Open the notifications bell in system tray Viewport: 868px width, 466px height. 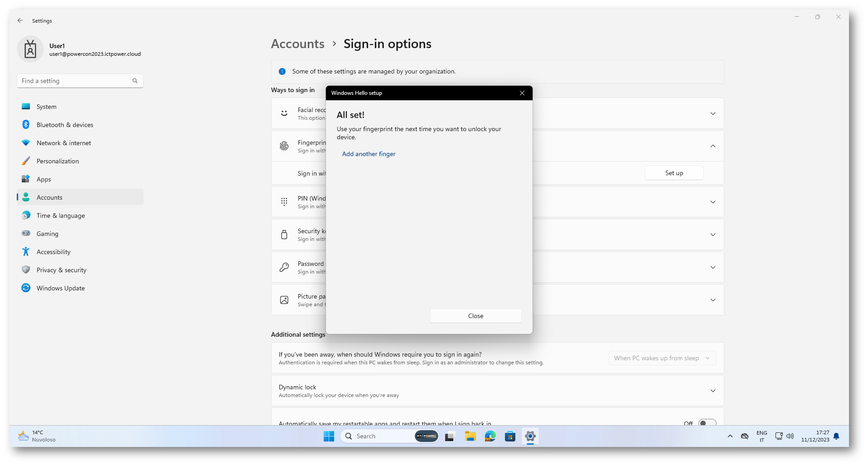[836, 436]
